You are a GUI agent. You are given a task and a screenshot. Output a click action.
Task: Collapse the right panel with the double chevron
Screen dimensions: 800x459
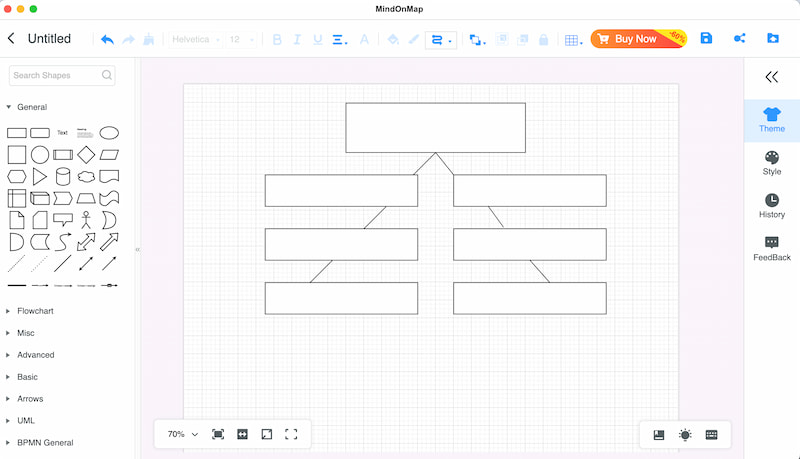(771, 77)
